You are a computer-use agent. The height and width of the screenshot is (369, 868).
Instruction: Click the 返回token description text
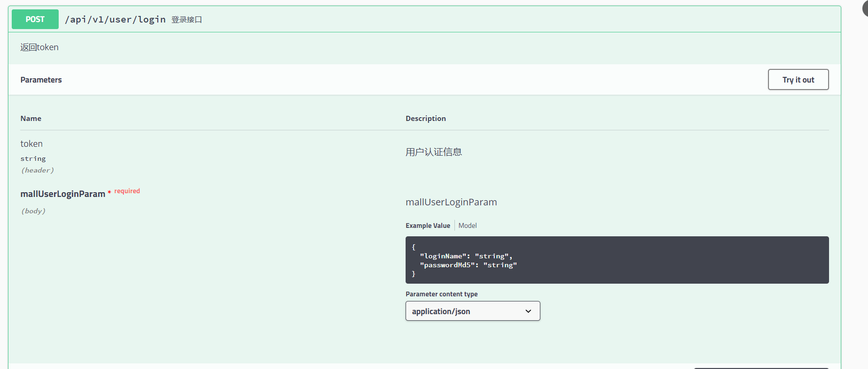click(x=39, y=47)
